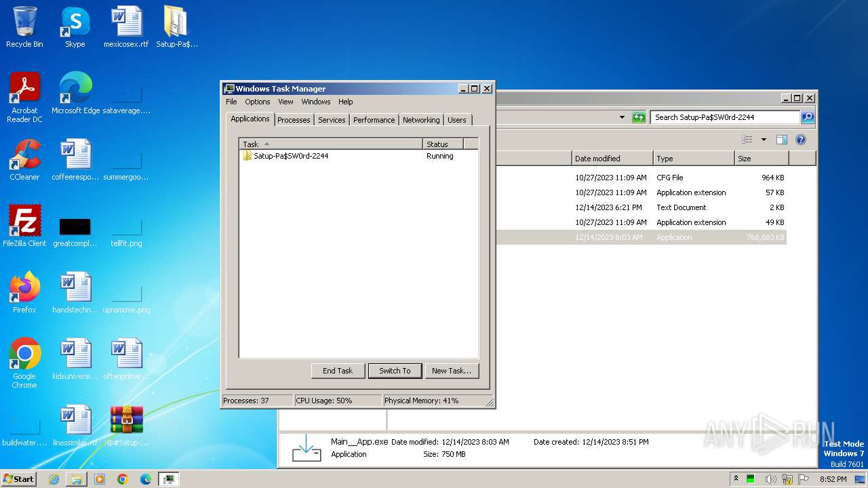Expand the Explorer address bar dropdown arrow
The image size is (868, 488).
pos(622,117)
